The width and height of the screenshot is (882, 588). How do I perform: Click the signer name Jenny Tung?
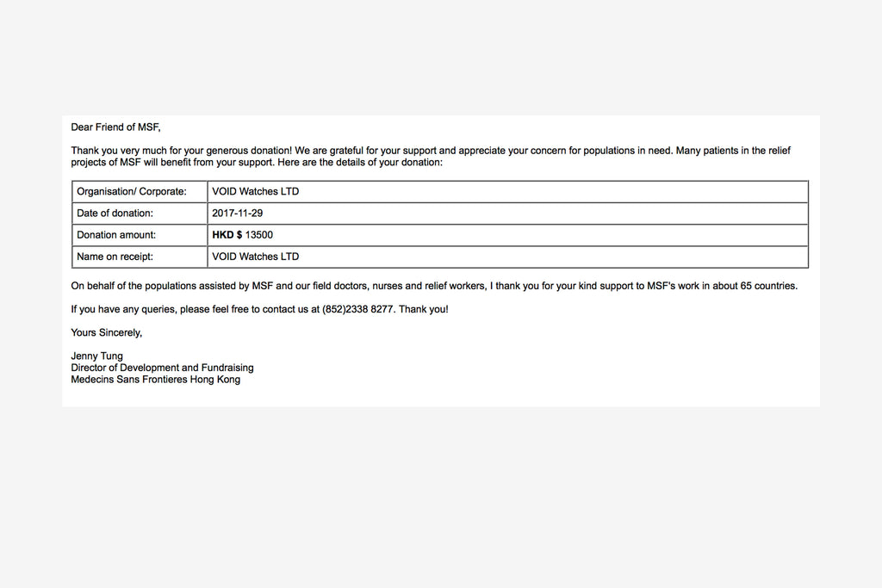[x=96, y=356]
